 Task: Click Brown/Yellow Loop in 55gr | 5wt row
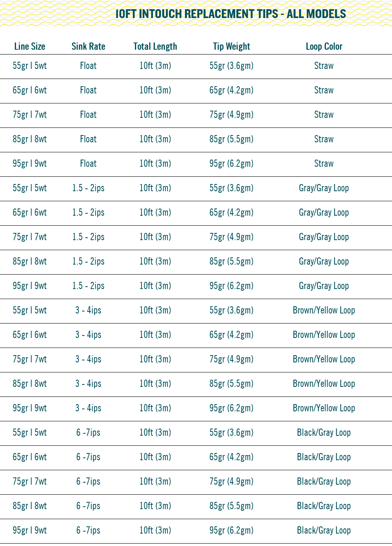point(324,310)
